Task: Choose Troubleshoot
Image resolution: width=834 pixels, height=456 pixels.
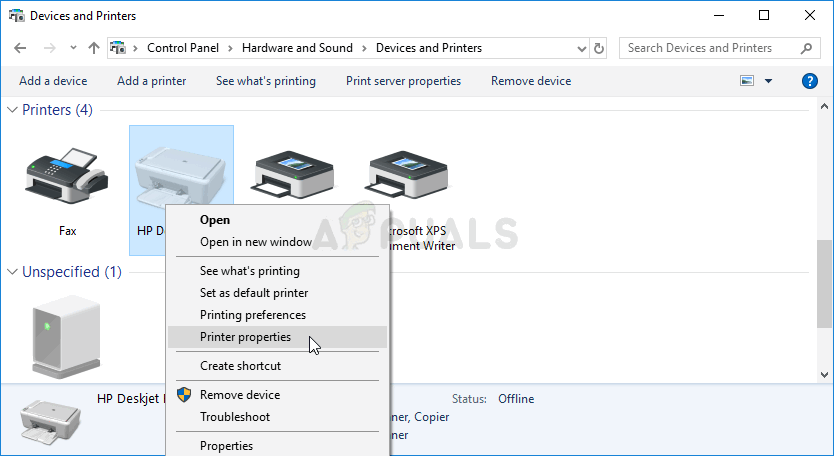Action: (277, 417)
